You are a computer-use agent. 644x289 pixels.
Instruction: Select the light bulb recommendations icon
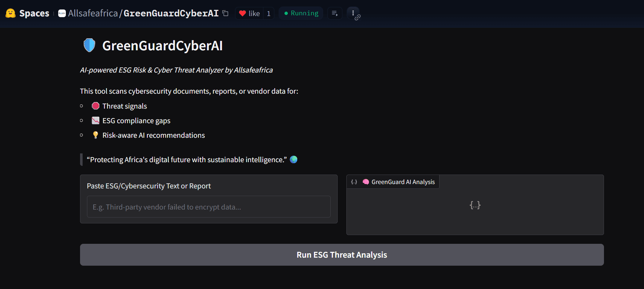(x=95, y=135)
